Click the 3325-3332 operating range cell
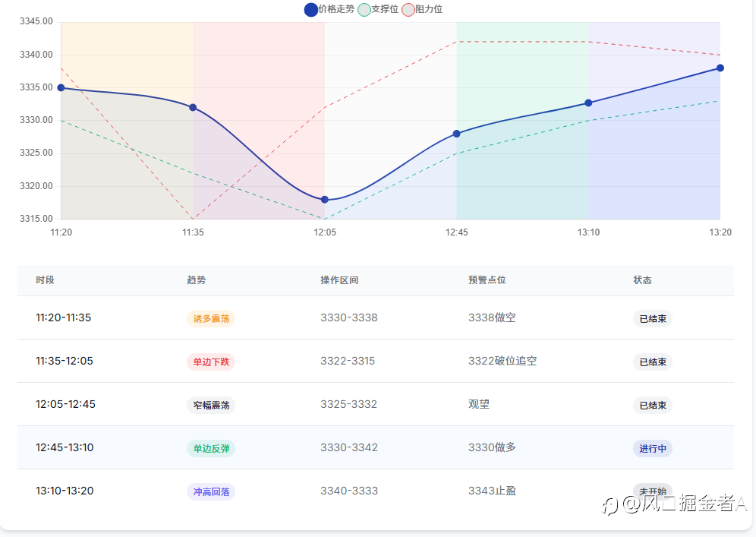The width and height of the screenshot is (756, 537). (348, 404)
